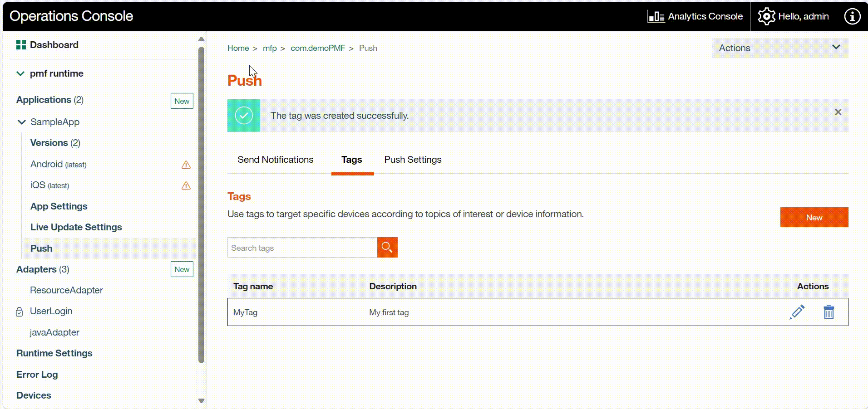Collapse the pmf runtime section
868x409 pixels.
coord(20,73)
